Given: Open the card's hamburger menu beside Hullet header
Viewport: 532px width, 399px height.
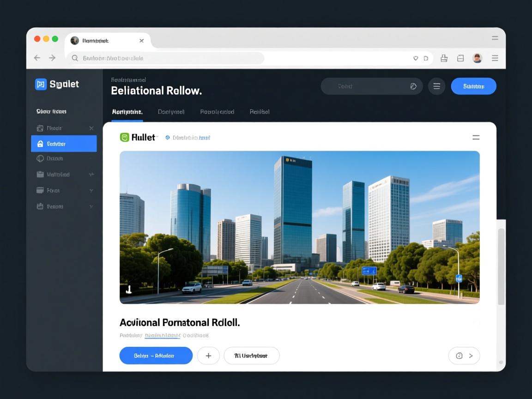Looking at the screenshot, I should [x=476, y=138].
